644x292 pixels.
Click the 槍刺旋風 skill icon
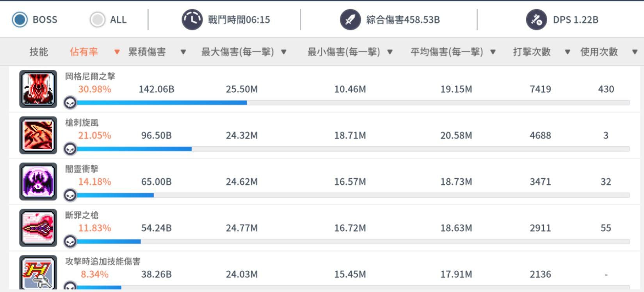coord(38,135)
